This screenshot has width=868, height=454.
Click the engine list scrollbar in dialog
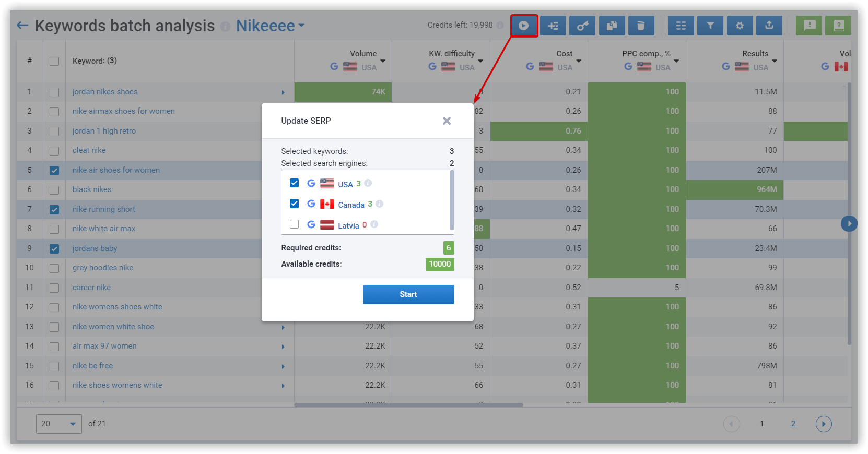tap(452, 201)
